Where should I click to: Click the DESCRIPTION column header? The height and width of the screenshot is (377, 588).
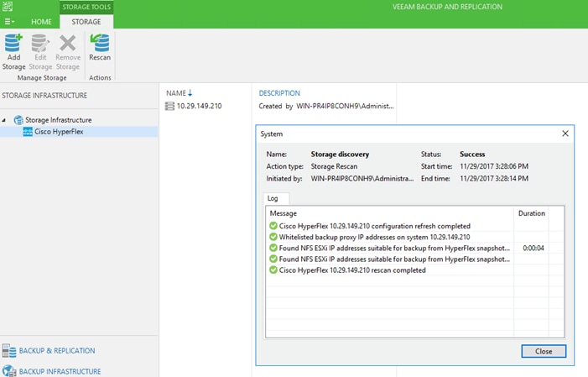coord(279,93)
